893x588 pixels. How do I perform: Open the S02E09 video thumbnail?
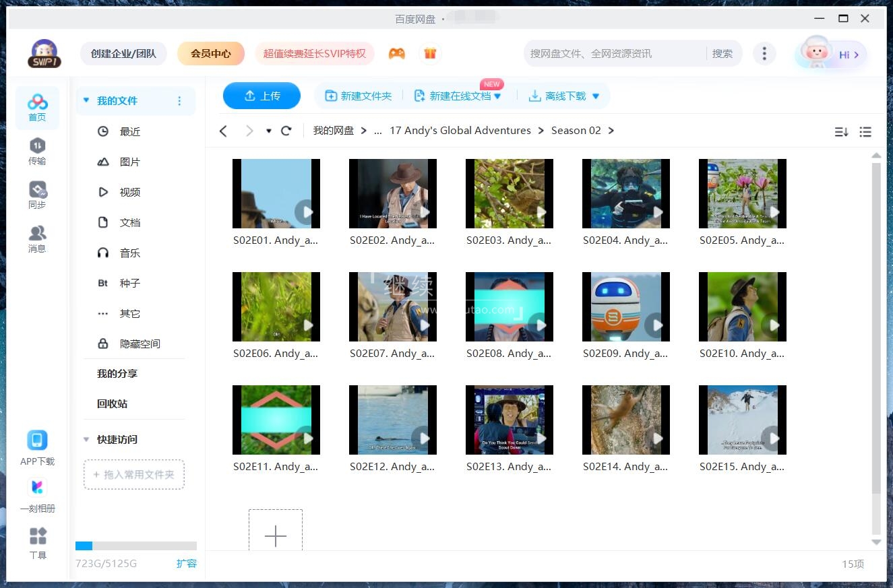click(x=625, y=306)
